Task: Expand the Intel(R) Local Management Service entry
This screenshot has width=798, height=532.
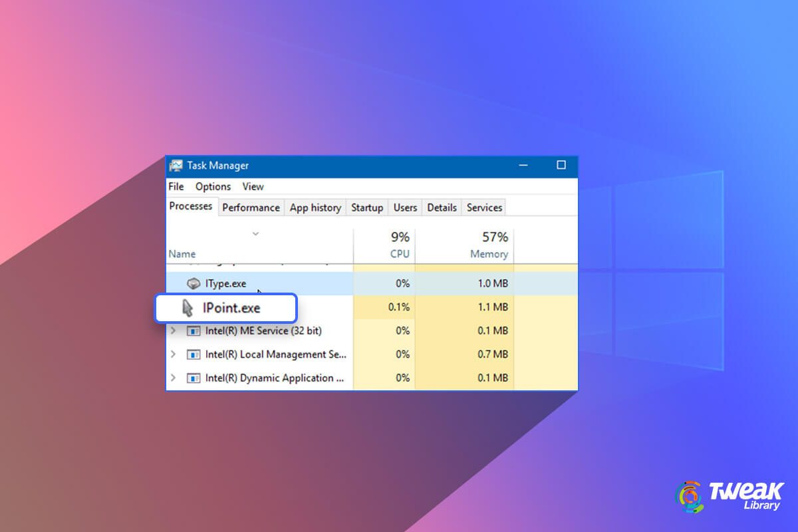Action: 173,354
